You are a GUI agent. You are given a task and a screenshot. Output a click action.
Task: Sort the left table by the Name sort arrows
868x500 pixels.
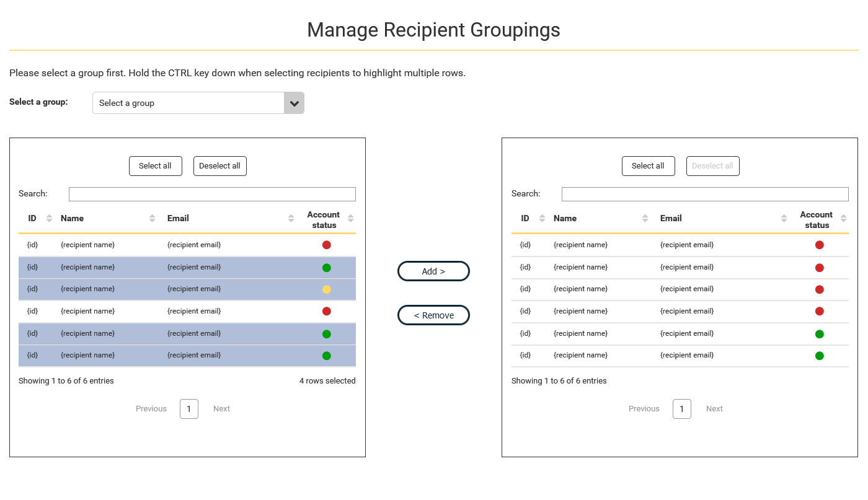click(153, 218)
